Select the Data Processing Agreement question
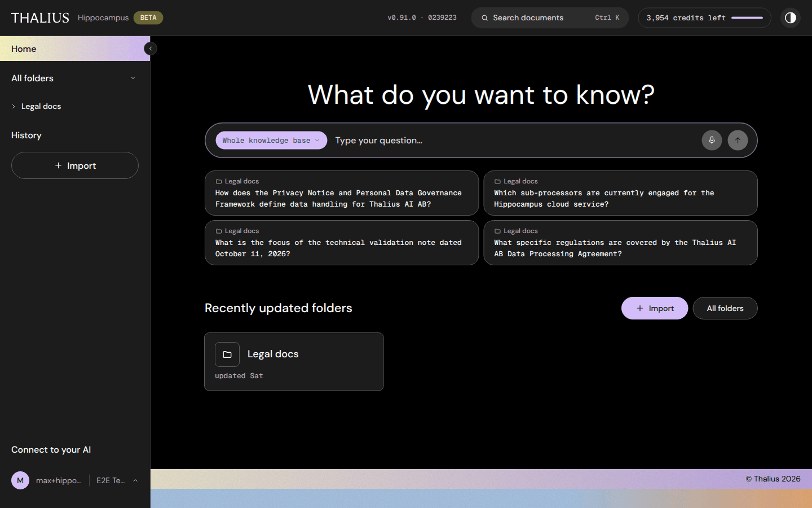The width and height of the screenshot is (812, 508). [x=620, y=243]
